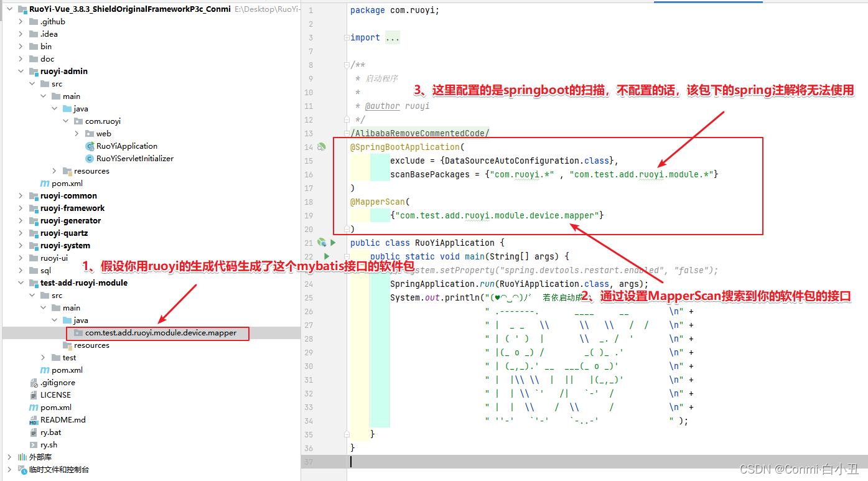
Task: Open .gitignore file
Action: tap(58, 382)
